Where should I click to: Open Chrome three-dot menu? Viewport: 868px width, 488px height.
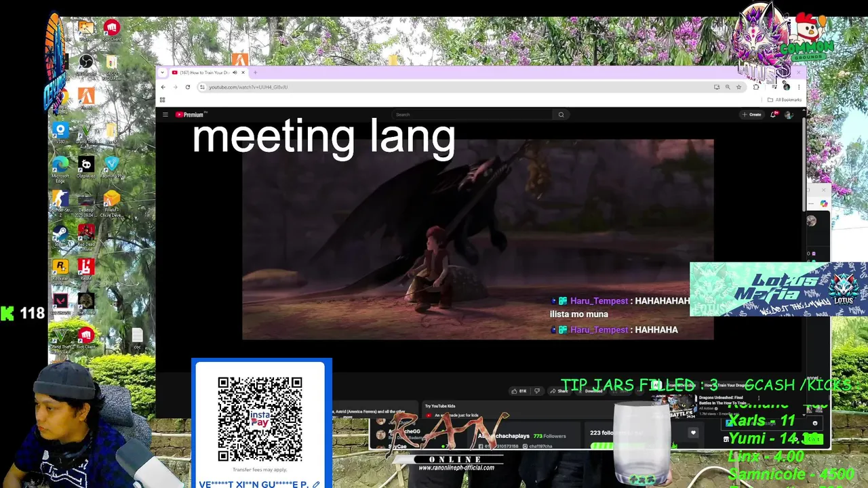(799, 87)
